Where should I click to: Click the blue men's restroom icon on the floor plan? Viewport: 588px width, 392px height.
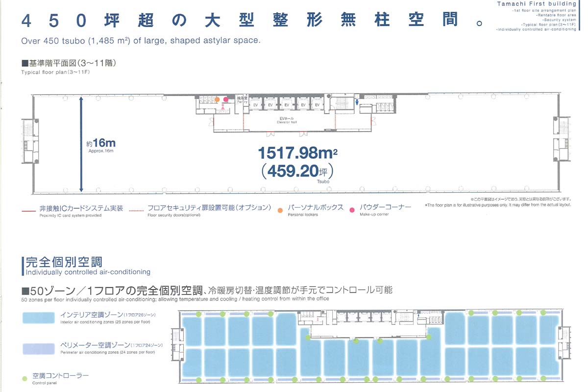pos(357,102)
